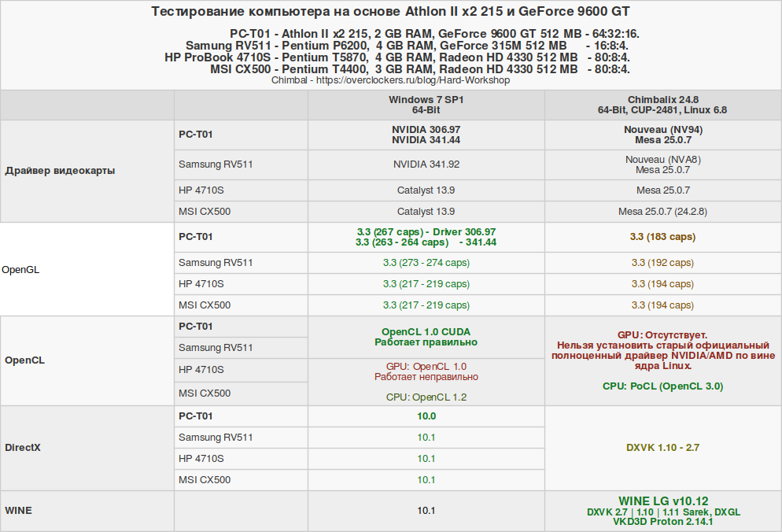Screen dimensions: 782x532
Task: Click the '3.3 (273 - 274 caps)' cell
Action: [x=426, y=263]
